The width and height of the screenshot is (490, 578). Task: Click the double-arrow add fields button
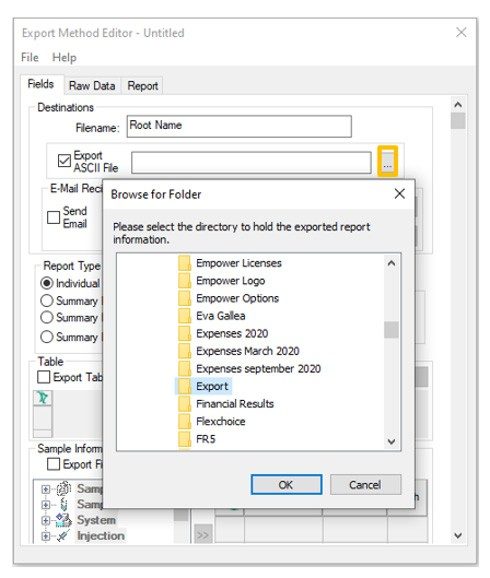[x=203, y=534]
